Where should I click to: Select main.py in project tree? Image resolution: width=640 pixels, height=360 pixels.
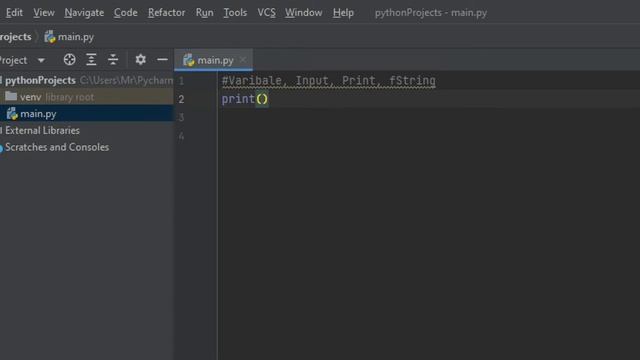[87, 114]
